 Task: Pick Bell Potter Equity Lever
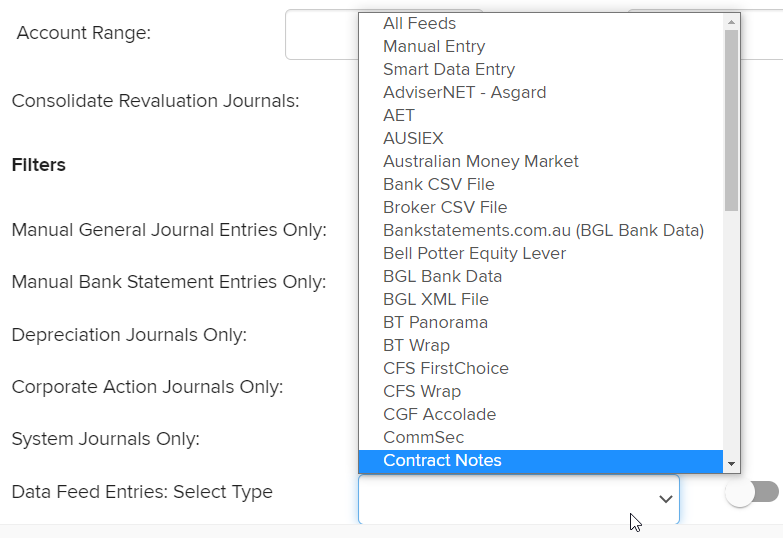click(474, 253)
